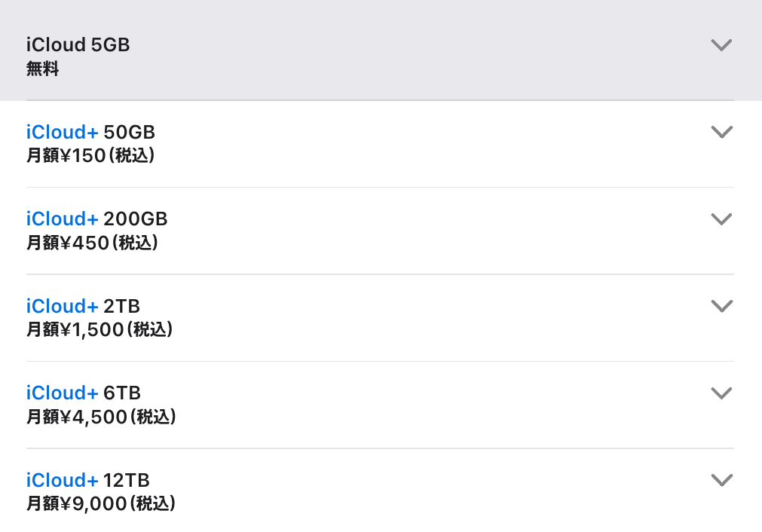Screen dimensions: 762x532
Task: Select the 月額¥1,500(税込) price text
Action: [99, 329]
